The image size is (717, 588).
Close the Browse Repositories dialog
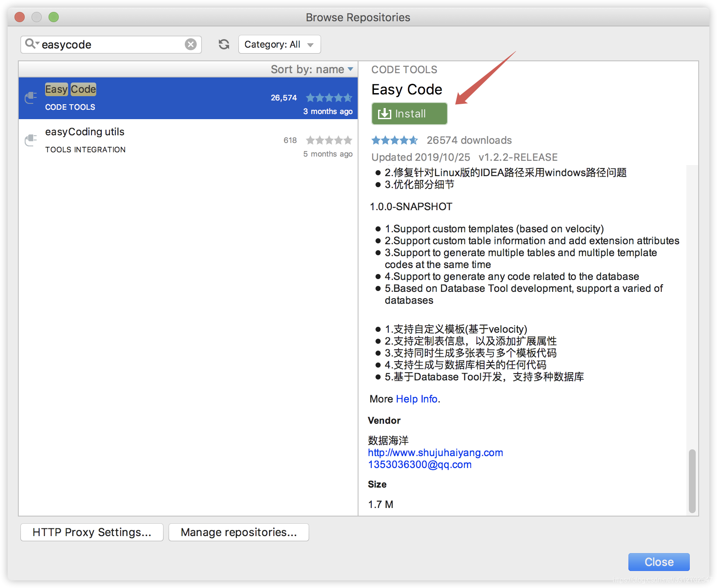(658, 562)
